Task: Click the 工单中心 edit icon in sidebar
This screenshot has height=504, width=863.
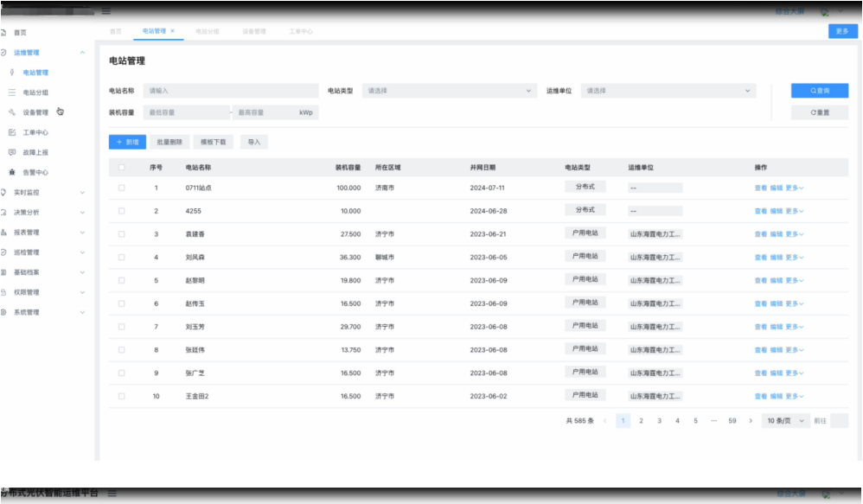Action: (x=12, y=132)
